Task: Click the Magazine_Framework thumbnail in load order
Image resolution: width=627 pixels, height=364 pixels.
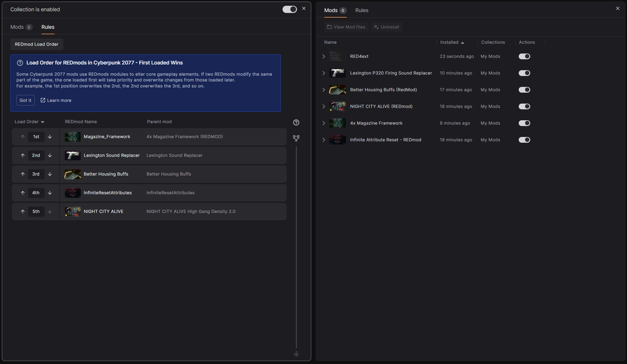Action: pyautogui.click(x=73, y=137)
